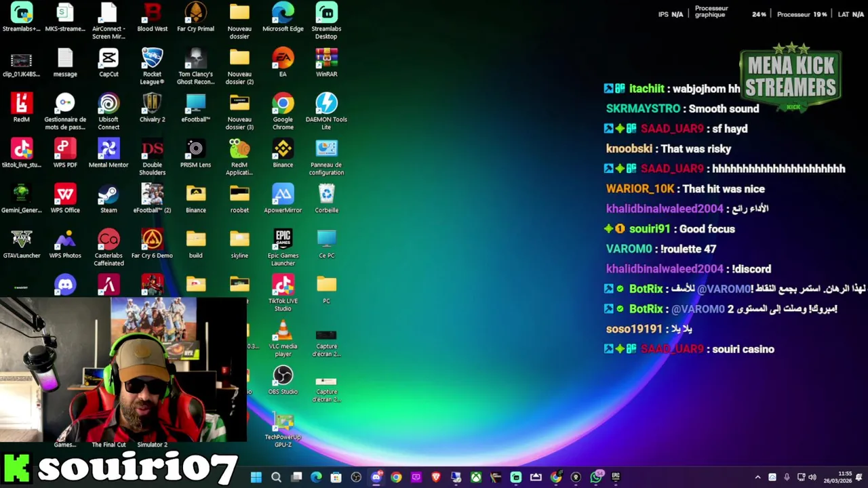Image resolution: width=868 pixels, height=488 pixels.
Task: Select the TikTok LIVE Studio icon
Action: point(283,293)
